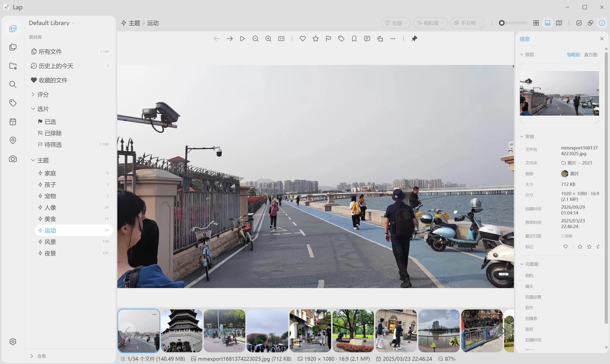
Task: Rotate the photo using toolbar icon
Action: pyautogui.click(x=380, y=39)
